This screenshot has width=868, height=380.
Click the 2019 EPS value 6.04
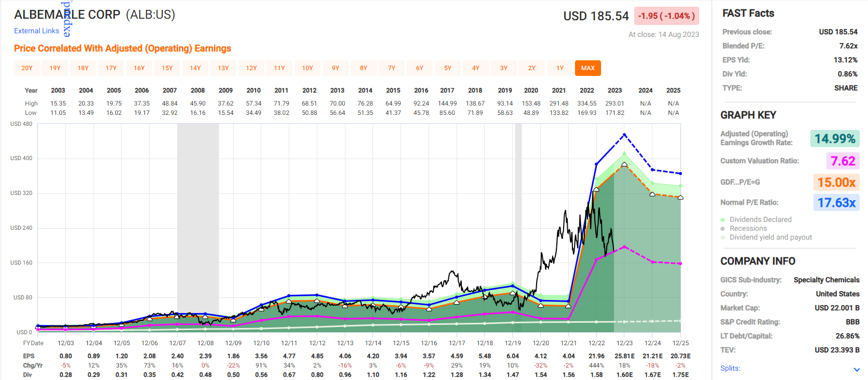(513, 356)
